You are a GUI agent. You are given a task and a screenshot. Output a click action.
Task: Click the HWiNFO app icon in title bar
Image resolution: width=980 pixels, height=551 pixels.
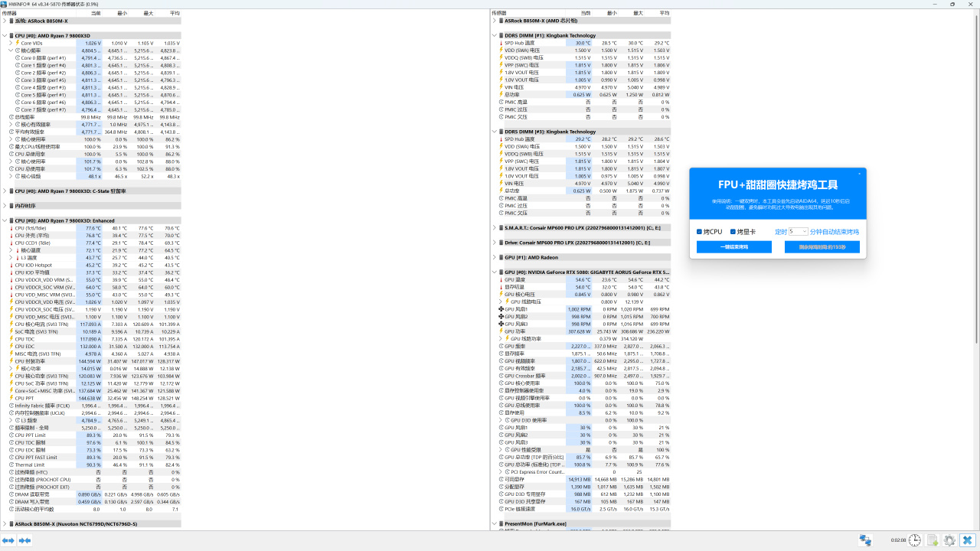click(5, 4)
